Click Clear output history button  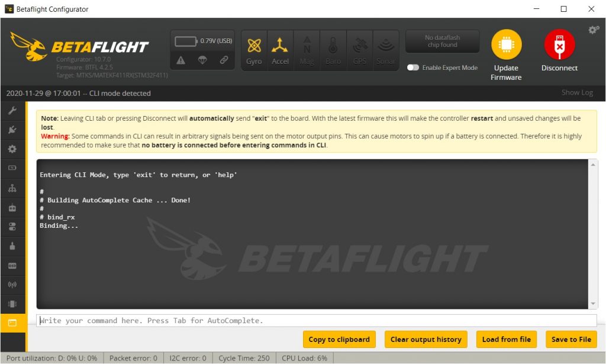point(426,339)
